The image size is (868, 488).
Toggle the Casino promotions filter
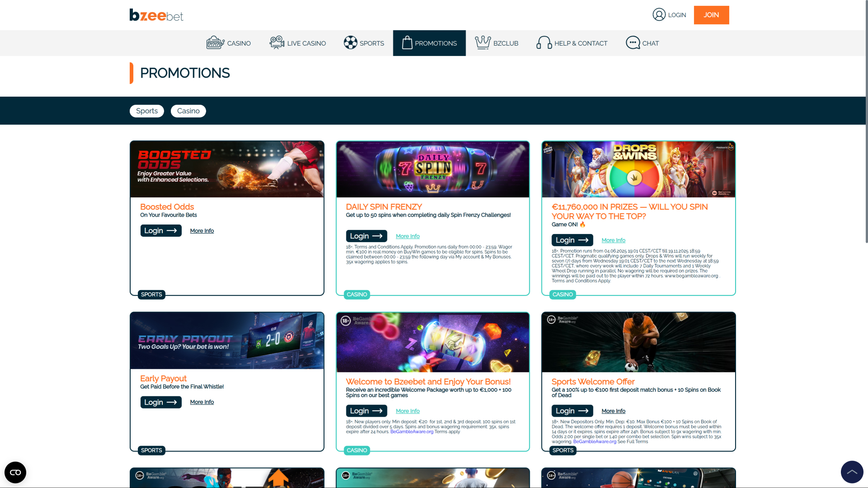click(188, 111)
